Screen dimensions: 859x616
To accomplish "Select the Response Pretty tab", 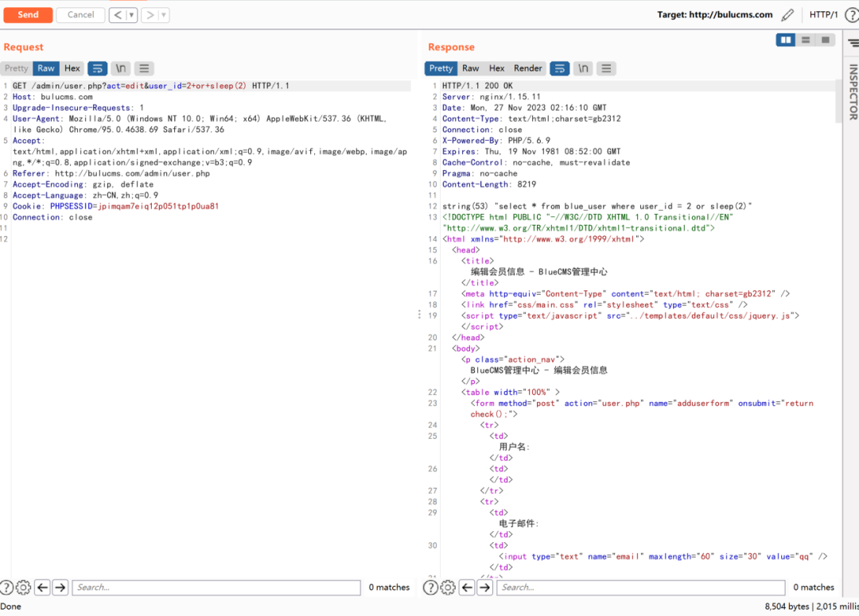I will tap(441, 68).
